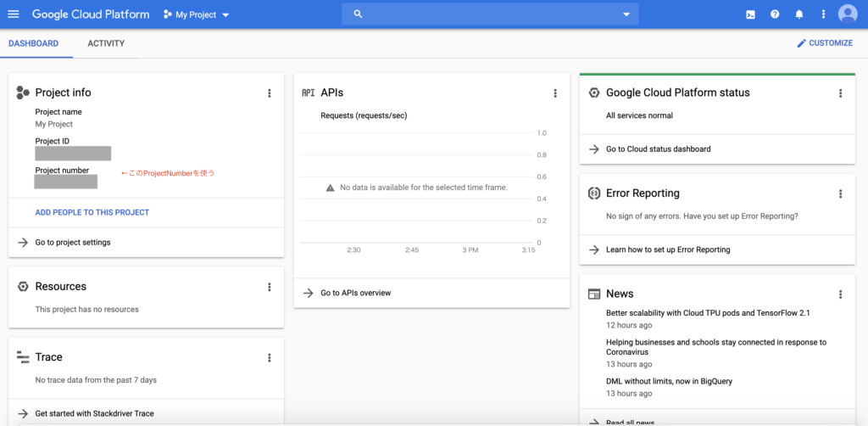Click the News card newspaper icon

point(594,294)
